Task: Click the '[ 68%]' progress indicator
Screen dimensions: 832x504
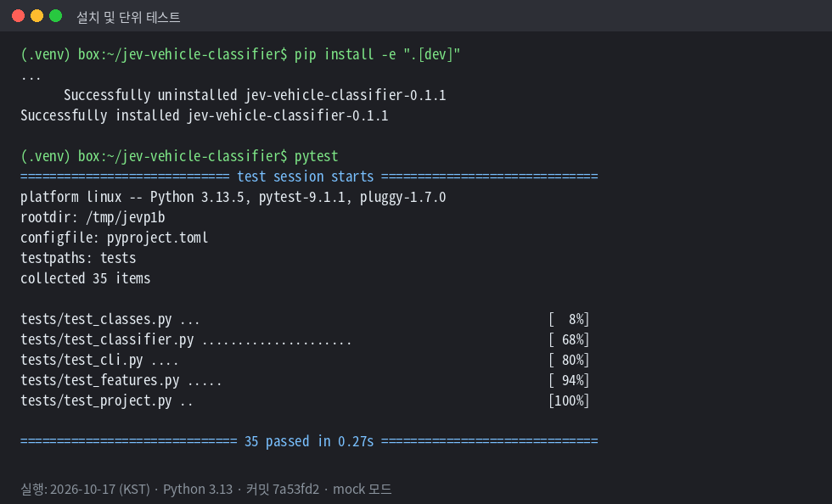Action: pos(569,339)
